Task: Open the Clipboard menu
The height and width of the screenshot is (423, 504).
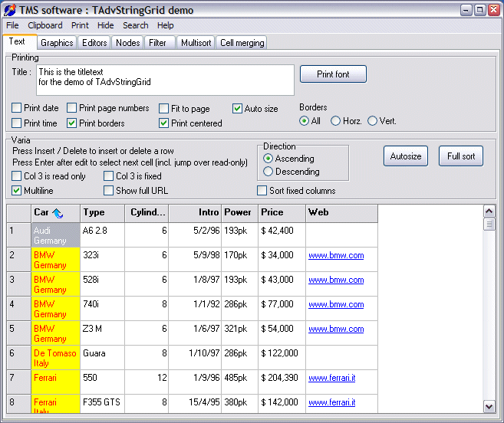Action: pos(45,25)
